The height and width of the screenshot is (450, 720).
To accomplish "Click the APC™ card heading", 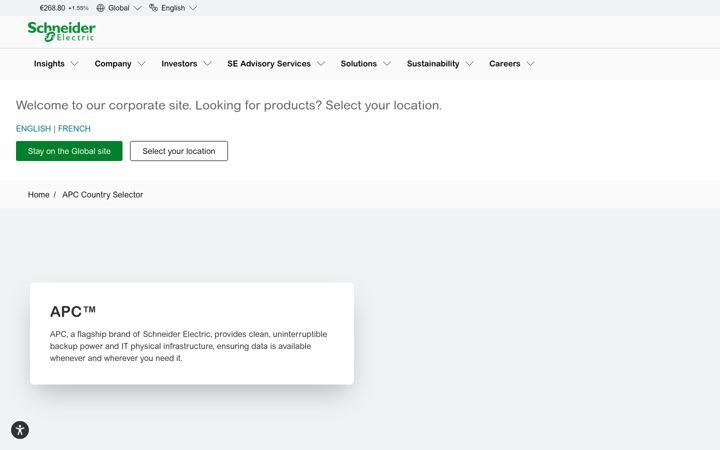I will point(73,311).
